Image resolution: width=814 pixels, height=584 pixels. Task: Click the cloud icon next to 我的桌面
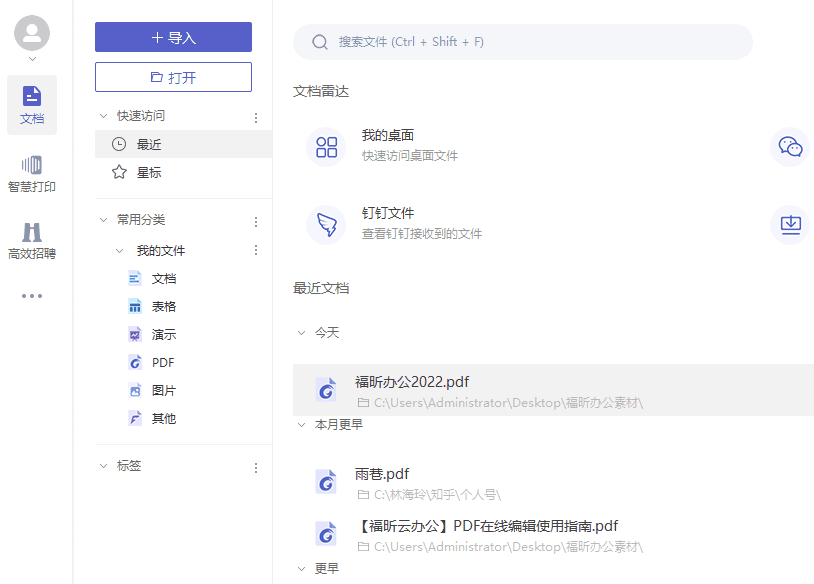pyautogui.click(x=790, y=147)
